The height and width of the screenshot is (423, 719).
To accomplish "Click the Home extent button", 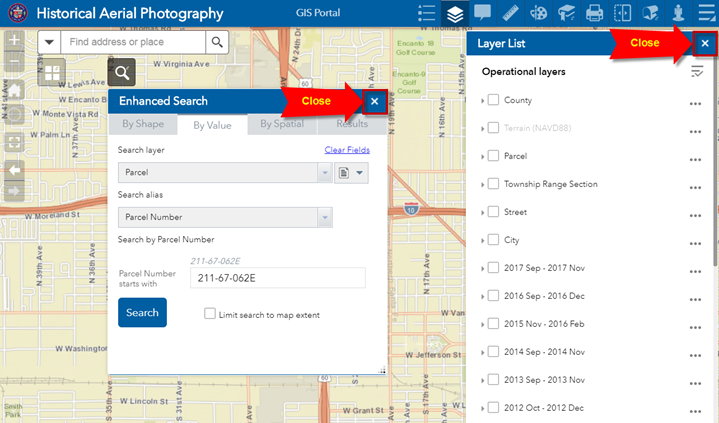I will [x=14, y=91].
